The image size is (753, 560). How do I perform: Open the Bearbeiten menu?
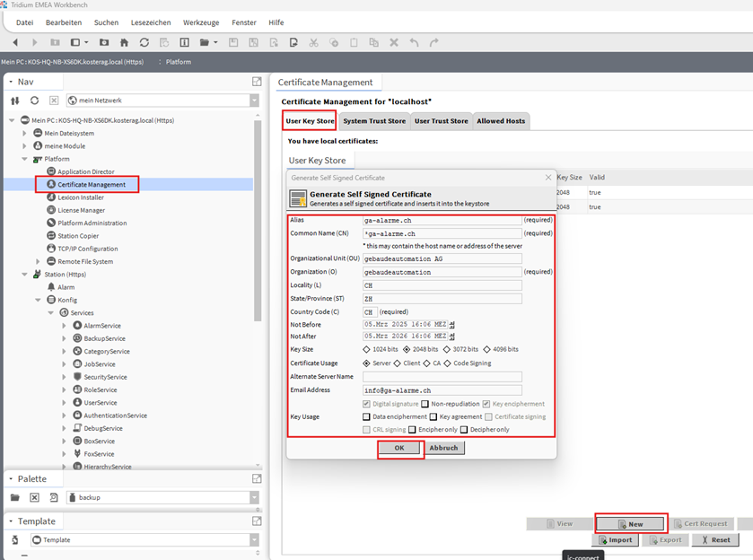tap(64, 22)
